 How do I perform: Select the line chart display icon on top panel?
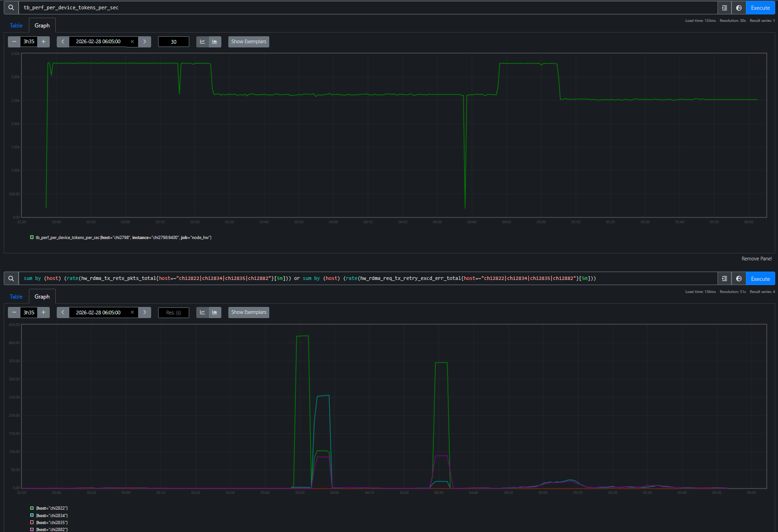click(x=202, y=41)
